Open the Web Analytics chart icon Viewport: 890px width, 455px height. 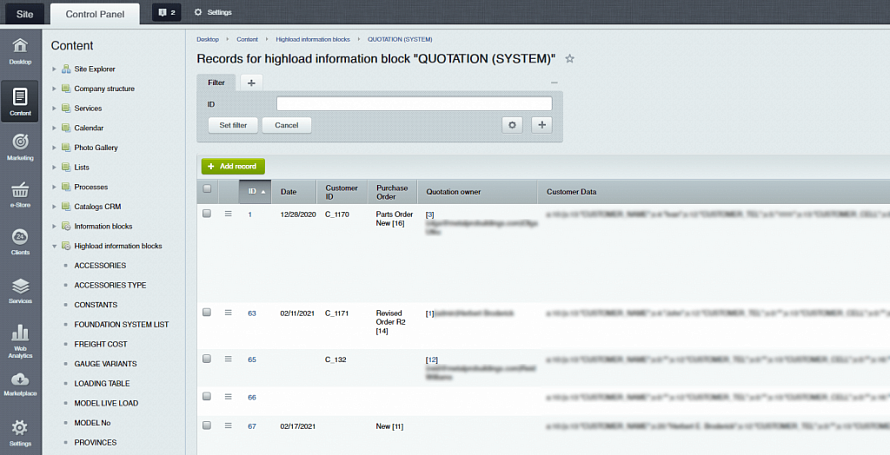[x=20, y=338]
